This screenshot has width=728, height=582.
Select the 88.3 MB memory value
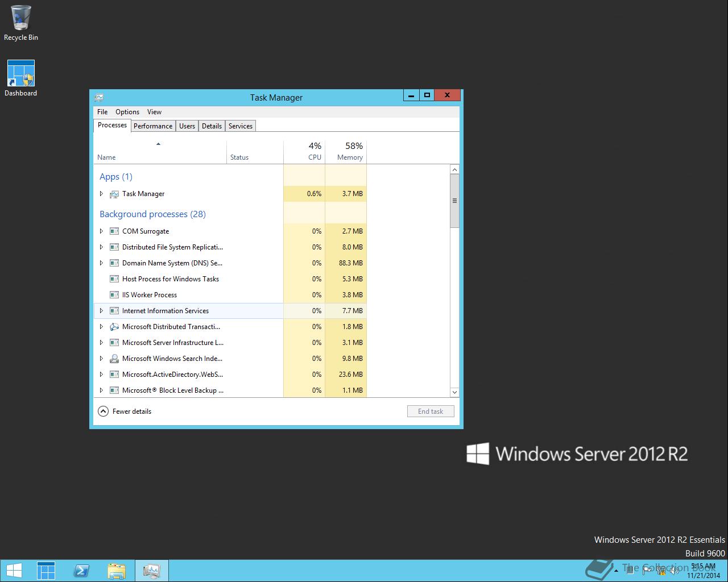[350, 263]
